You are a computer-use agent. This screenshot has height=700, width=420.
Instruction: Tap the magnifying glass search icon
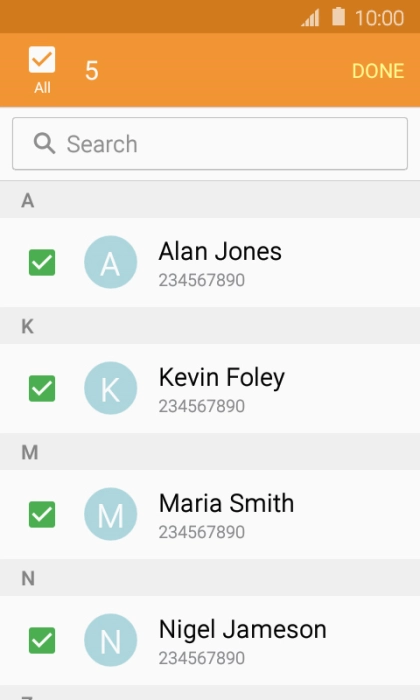pos(44,144)
